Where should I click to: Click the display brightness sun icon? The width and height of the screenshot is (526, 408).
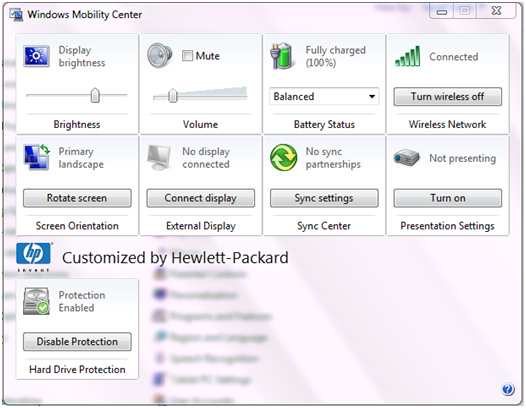point(37,56)
